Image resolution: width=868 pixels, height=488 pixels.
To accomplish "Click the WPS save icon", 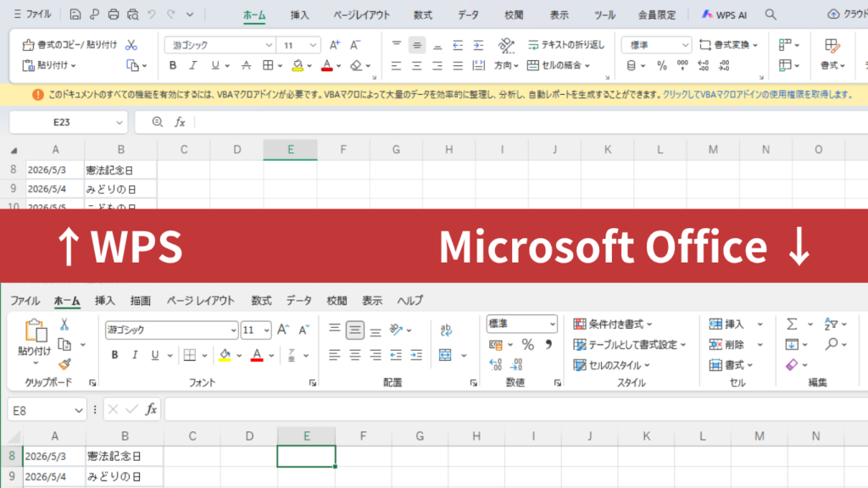I will tap(75, 14).
